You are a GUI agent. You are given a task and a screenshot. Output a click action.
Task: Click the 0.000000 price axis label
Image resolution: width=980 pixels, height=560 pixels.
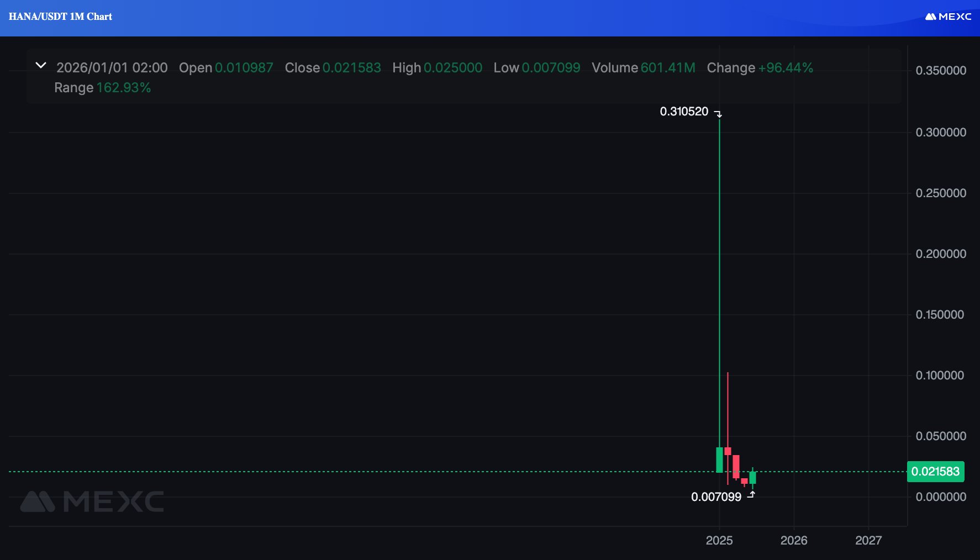point(941,497)
